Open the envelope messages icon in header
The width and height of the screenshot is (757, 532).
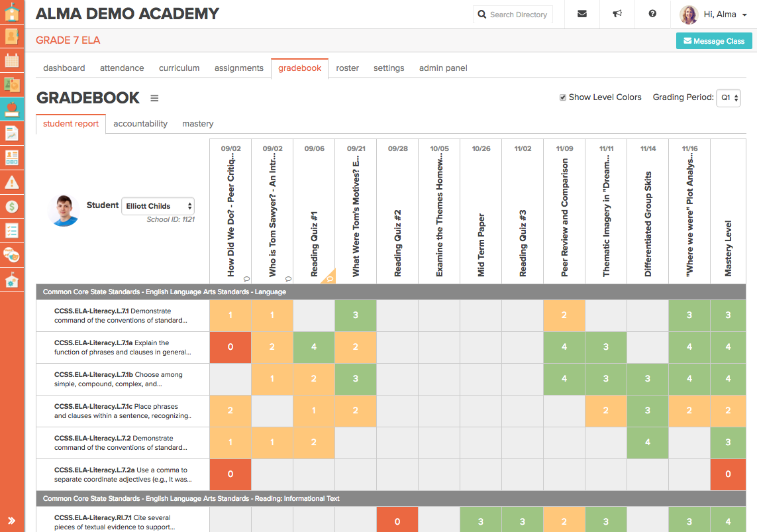click(x=582, y=14)
